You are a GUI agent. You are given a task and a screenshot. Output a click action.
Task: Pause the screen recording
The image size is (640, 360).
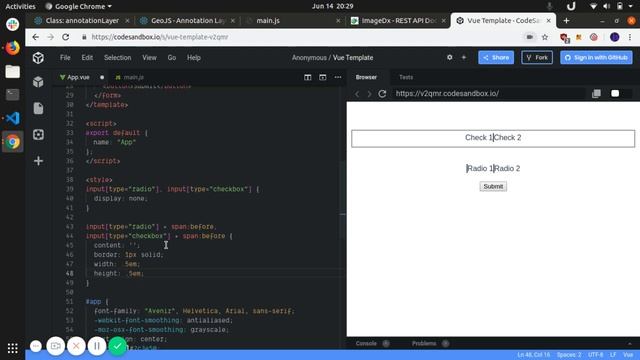(97, 346)
